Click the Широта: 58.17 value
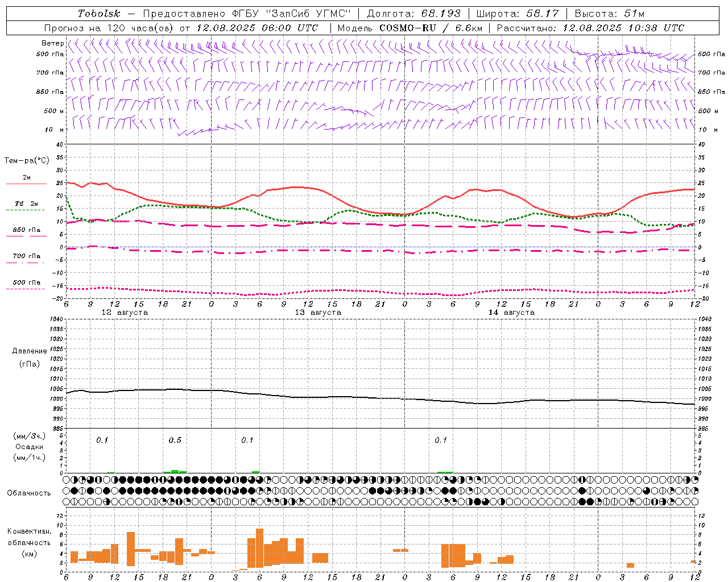 coord(518,14)
